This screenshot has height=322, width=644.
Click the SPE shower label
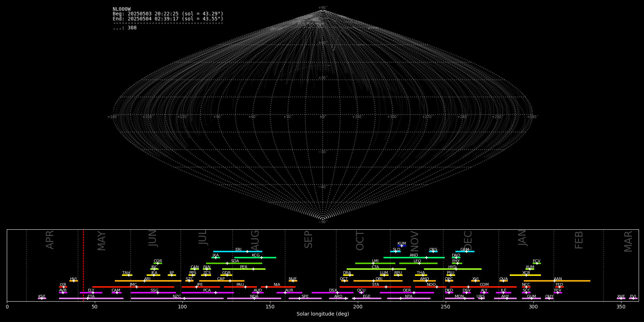coord(305,296)
